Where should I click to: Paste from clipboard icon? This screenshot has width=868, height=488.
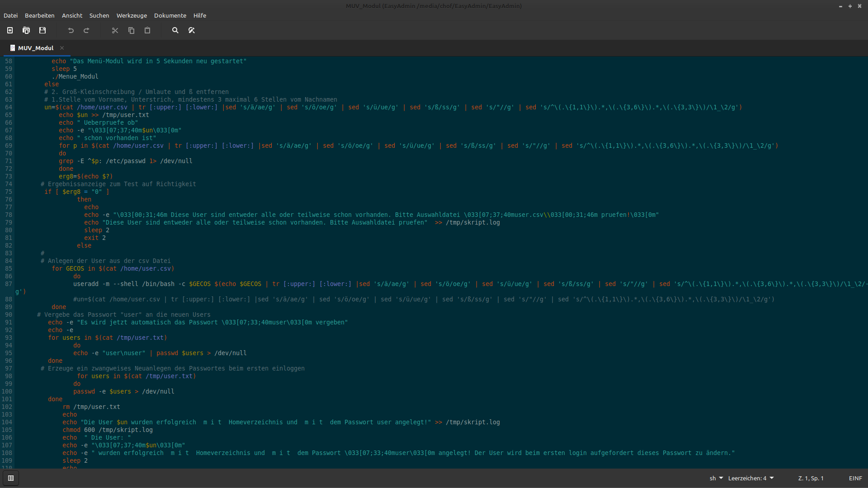147,30
